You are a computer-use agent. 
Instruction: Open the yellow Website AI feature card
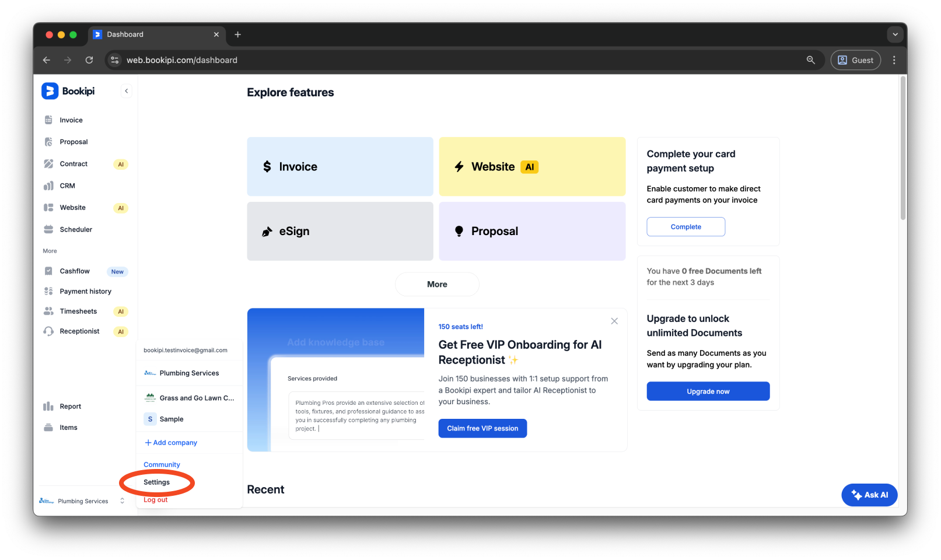tap(531, 167)
